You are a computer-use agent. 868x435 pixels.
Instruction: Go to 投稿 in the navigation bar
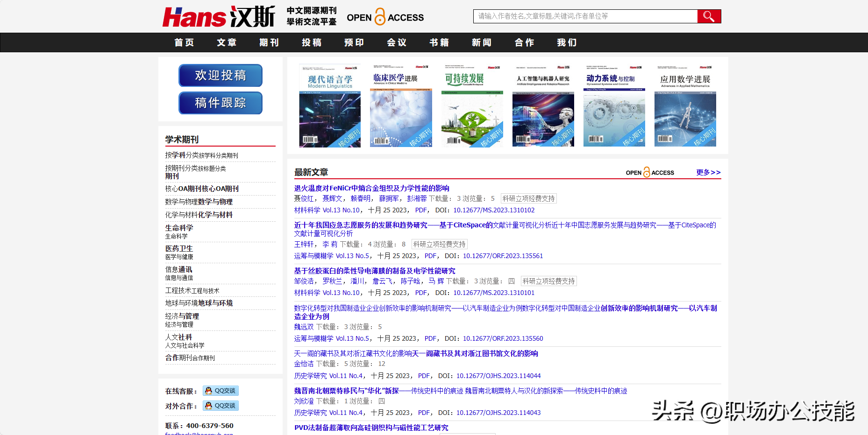[x=312, y=42]
